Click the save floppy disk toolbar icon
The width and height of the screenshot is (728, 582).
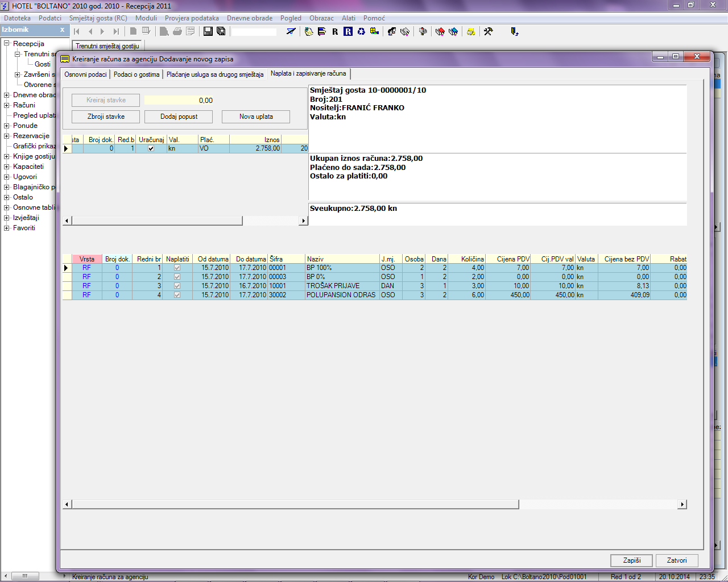(208, 31)
